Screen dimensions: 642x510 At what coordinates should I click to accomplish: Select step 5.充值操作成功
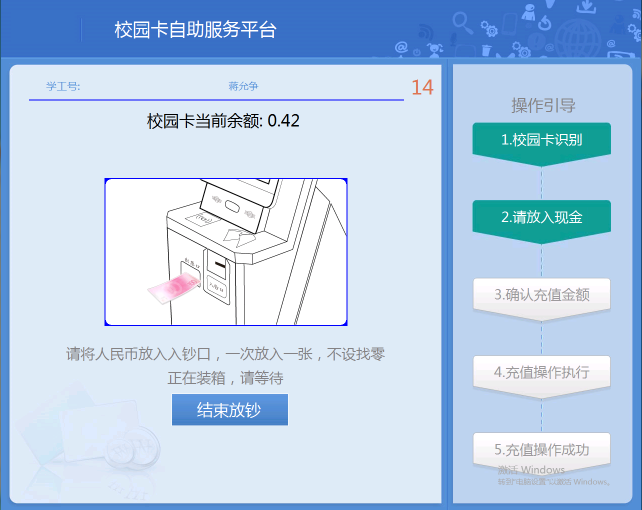pos(542,450)
